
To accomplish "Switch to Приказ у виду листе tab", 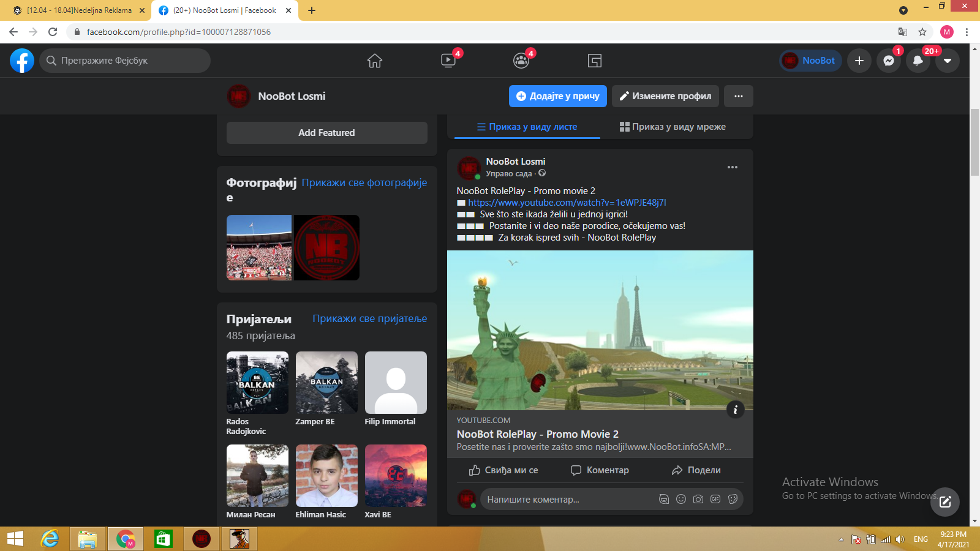I will [x=527, y=127].
